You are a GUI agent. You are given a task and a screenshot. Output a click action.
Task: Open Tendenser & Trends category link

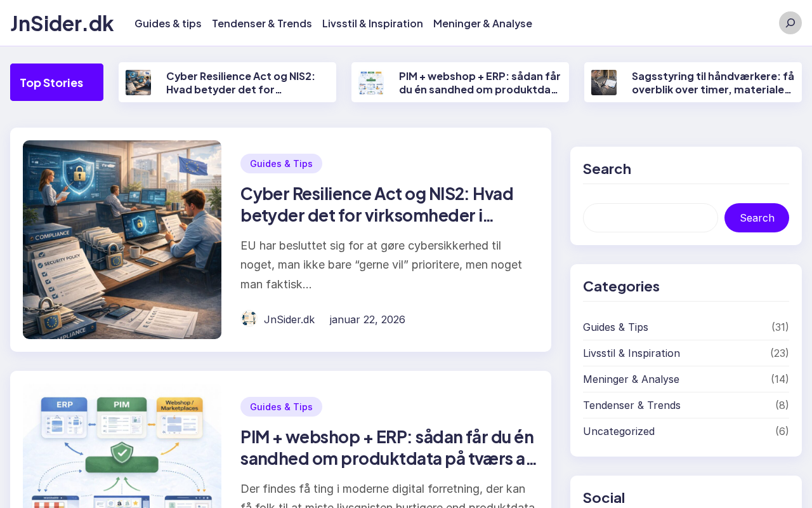pyautogui.click(x=632, y=405)
